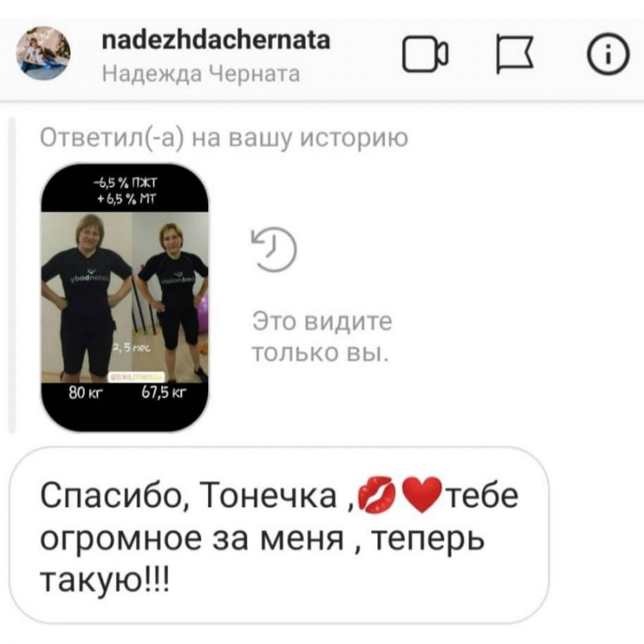The height and width of the screenshot is (644, 644).
Task: Tap the '67,5 кг' label on story
Action: 164,393
